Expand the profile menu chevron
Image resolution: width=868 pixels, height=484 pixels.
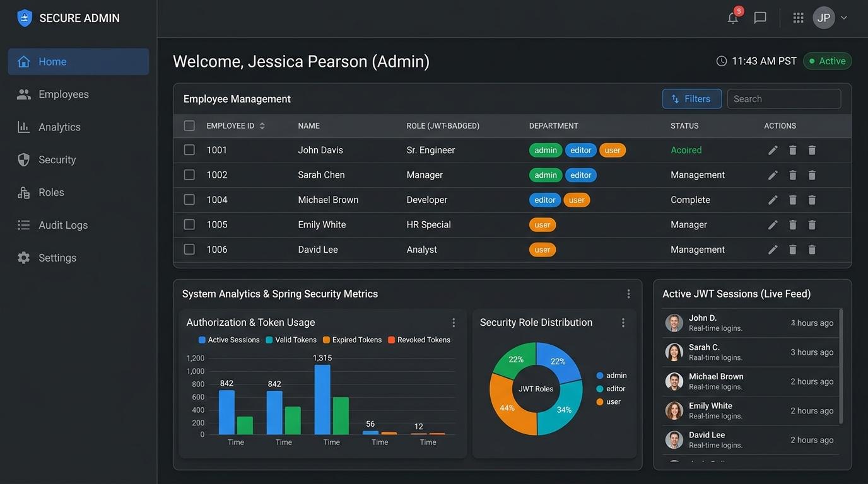click(844, 18)
